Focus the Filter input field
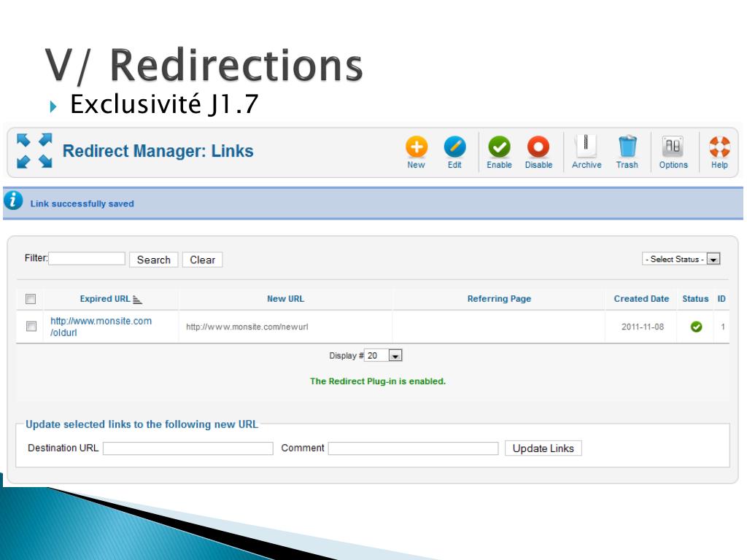The width and height of the screenshot is (747, 560). (x=87, y=259)
